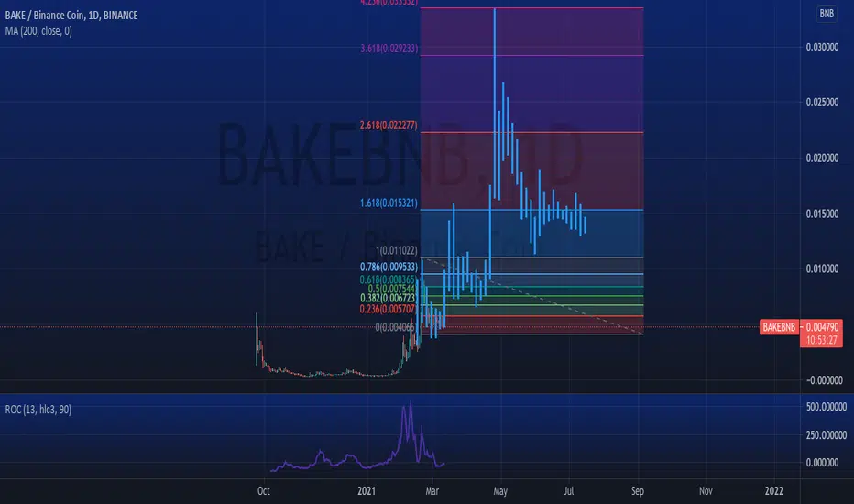This screenshot has width=854, height=504.
Task: Click the 0.618(0.008365) Fibonacci label
Action: click(389, 280)
